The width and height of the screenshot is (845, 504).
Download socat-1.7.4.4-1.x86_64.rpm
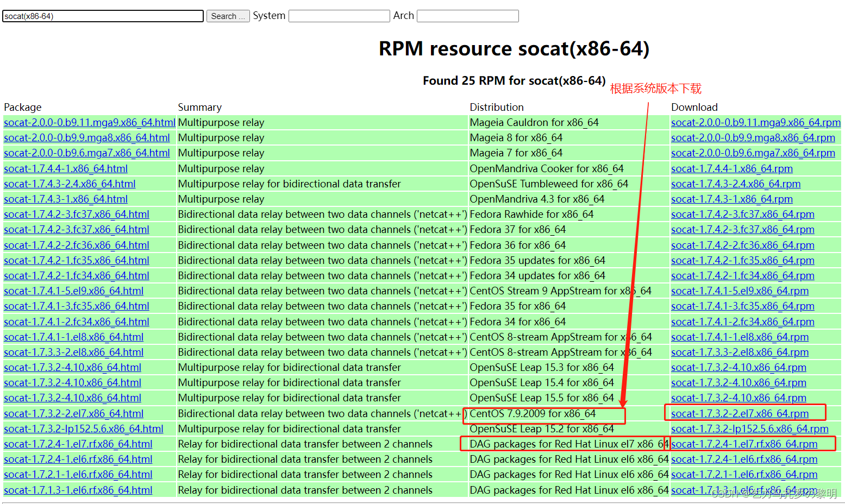pyautogui.click(x=732, y=169)
